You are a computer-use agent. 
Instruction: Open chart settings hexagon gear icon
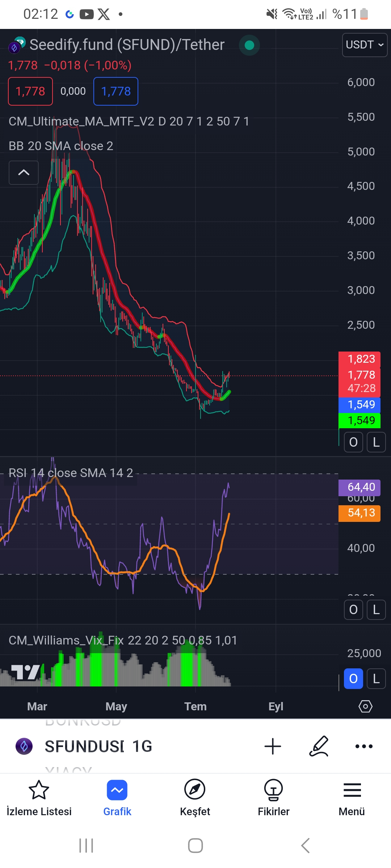coord(365,706)
